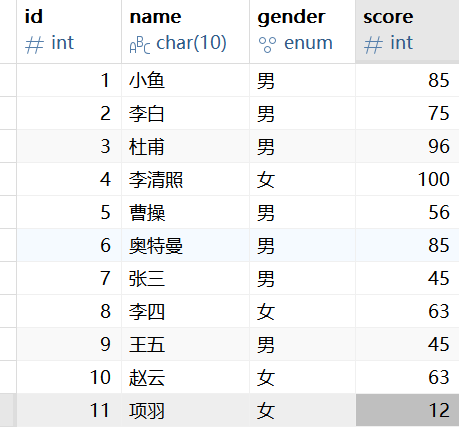Click the int type icon under id
The height and width of the screenshot is (440, 459).
[34, 45]
